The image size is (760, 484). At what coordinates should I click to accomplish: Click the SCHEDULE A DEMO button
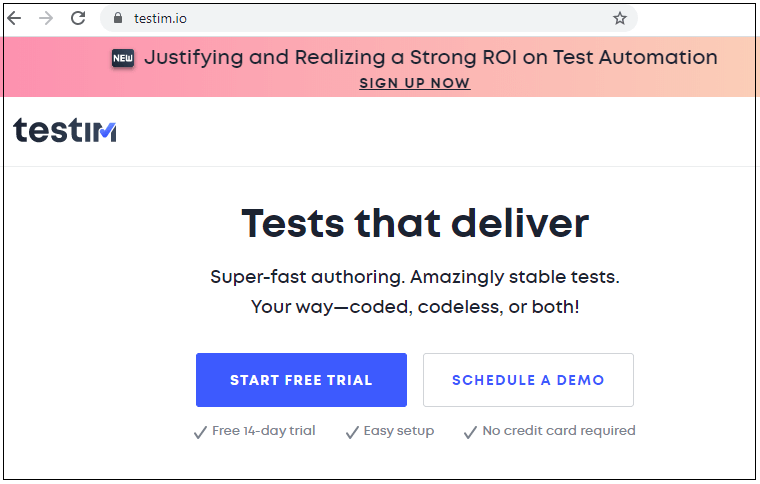(528, 380)
